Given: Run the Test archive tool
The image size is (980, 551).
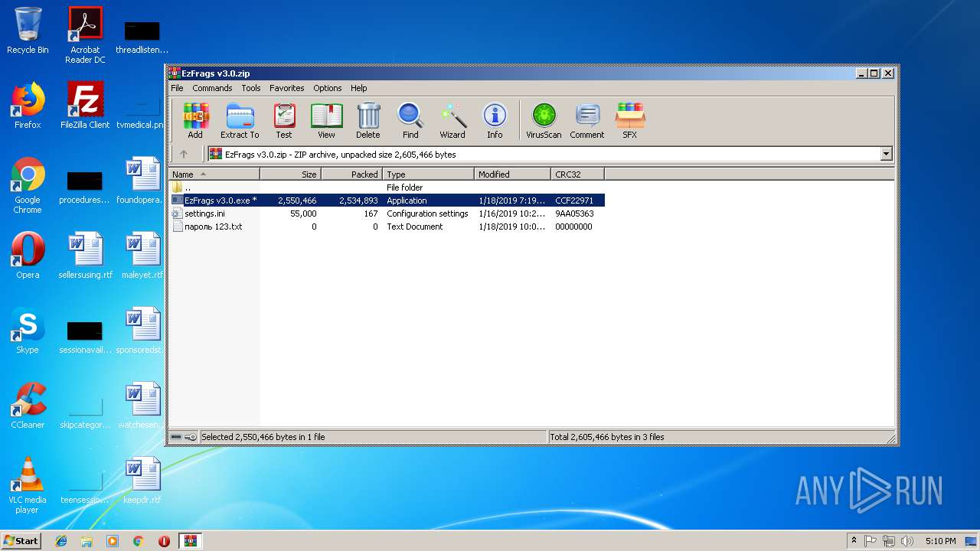Looking at the screenshot, I should [x=284, y=121].
